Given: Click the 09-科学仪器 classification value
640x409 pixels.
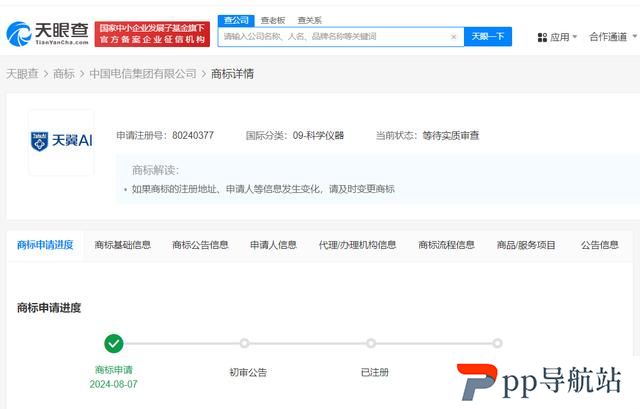Looking at the screenshot, I should tap(318, 136).
